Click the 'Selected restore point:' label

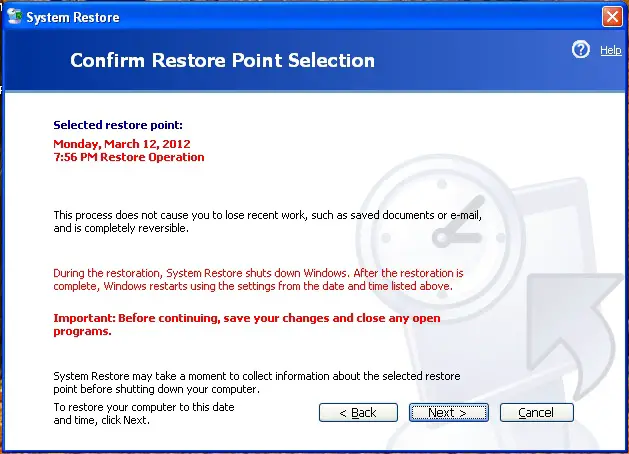[x=118, y=125]
